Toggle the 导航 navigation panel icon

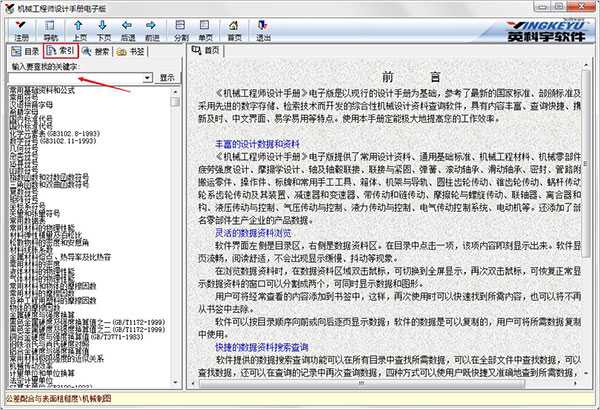[49, 28]
